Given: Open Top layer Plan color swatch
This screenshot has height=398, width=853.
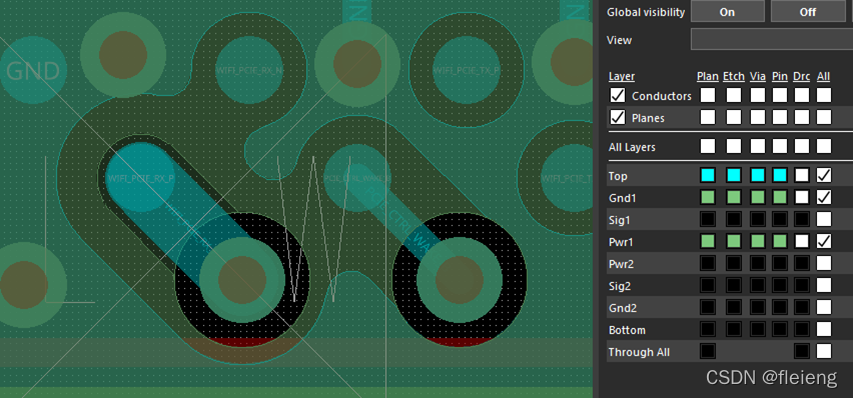Looking at the screenshot, I should (707, 175).
